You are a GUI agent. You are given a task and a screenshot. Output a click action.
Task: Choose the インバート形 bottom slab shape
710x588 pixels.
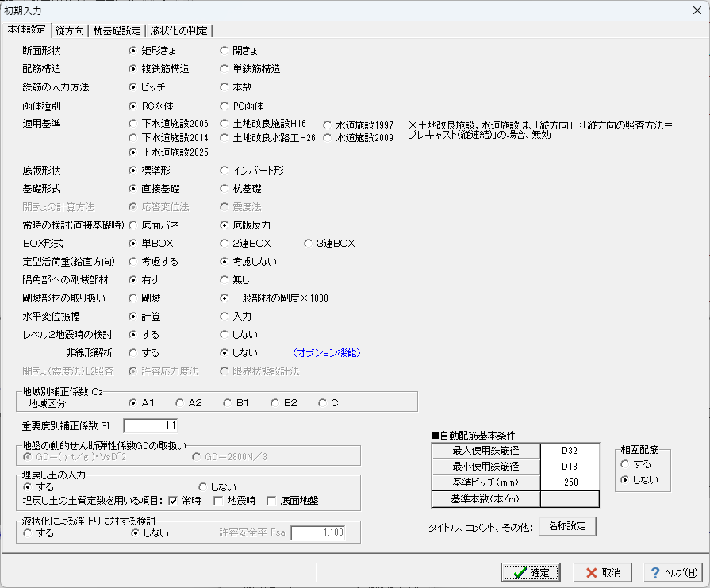[225, 170]
